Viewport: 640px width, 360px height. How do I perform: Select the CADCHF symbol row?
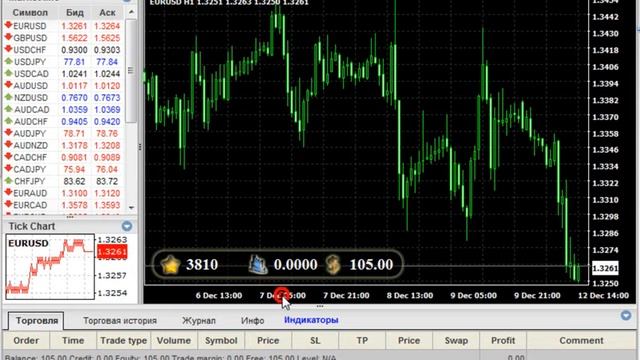tap(63, 157)
